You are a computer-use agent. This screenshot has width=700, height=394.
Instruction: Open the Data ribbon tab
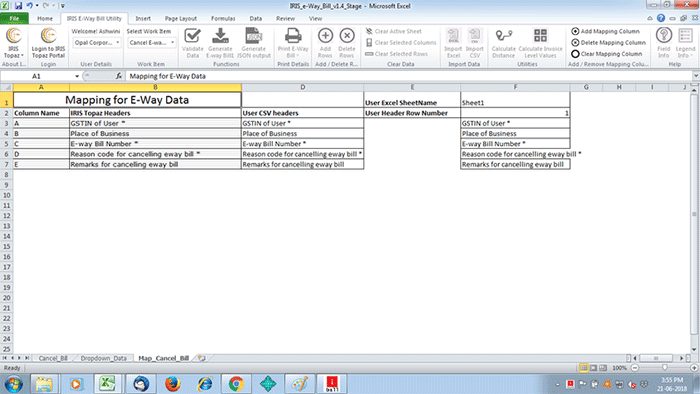[x=255, y=18]
